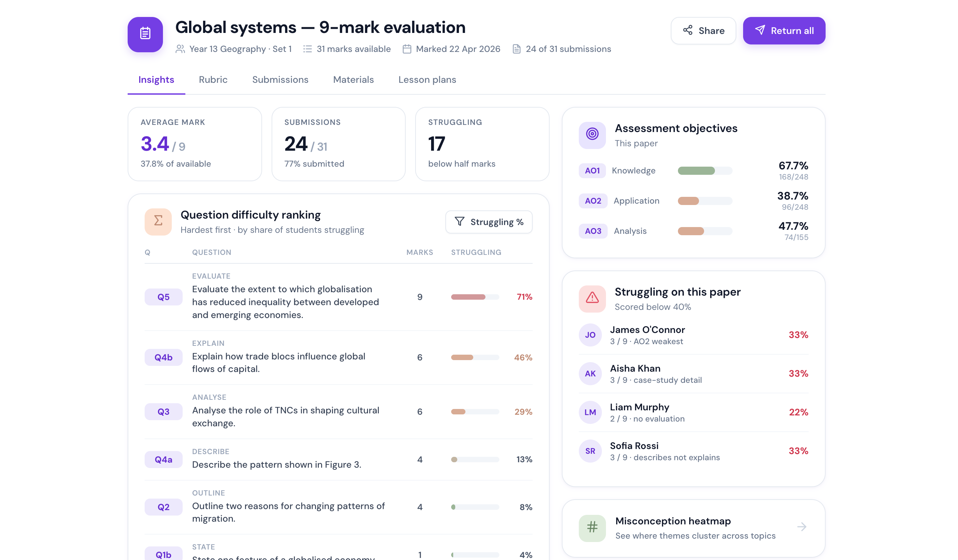
Task: Open the Struggling % sort filter
Action: pyautogui.click(x=489, y=222)
